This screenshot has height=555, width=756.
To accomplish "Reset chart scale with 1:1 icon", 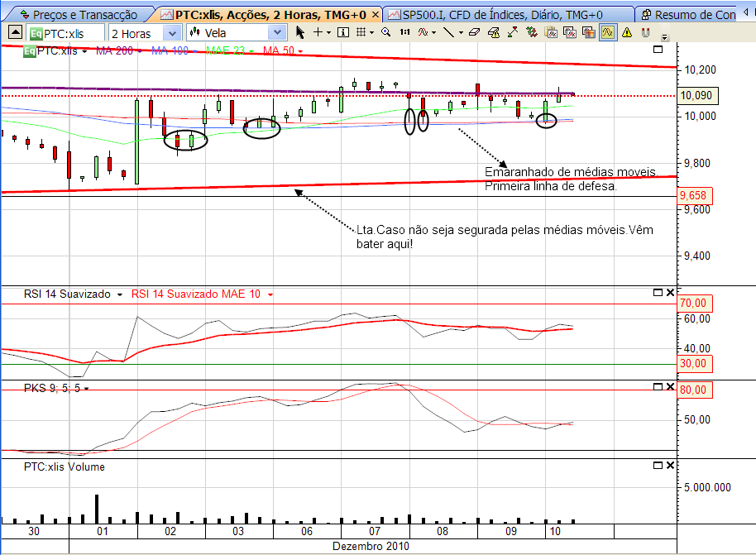I will point(404,32).
